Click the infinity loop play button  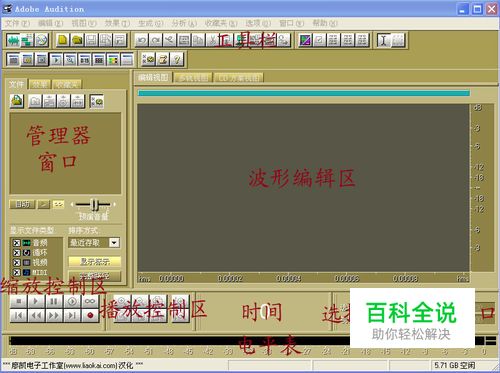(90, 301)
